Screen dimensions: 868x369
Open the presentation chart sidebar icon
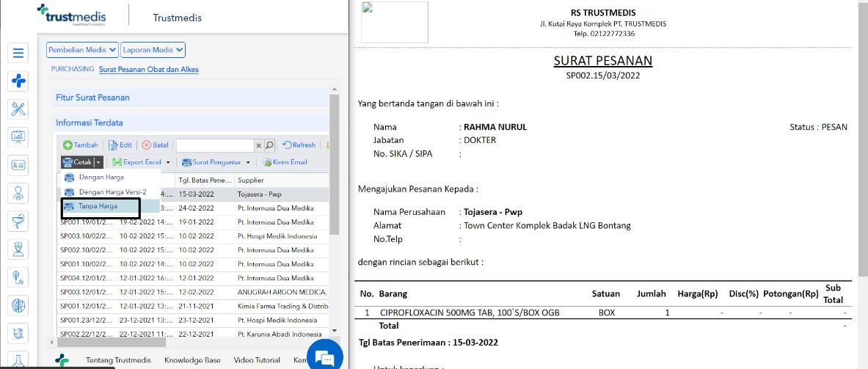(x=18, y=136)
